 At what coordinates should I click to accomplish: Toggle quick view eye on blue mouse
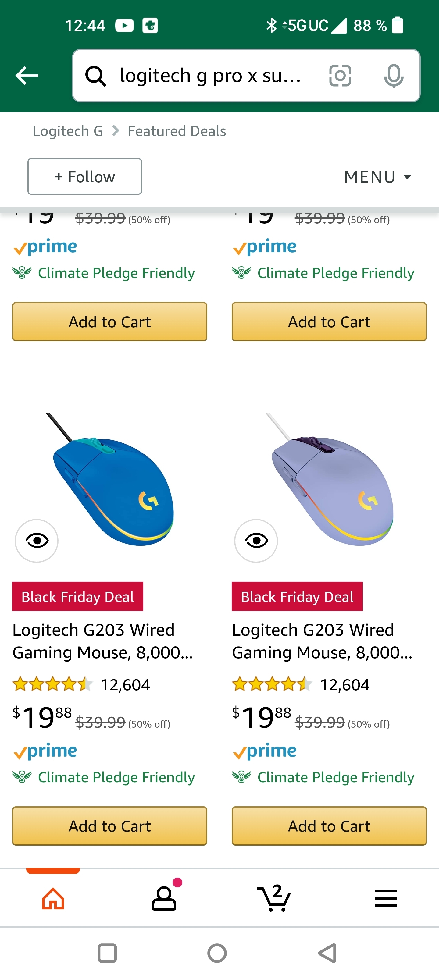[x=37, y=541]
